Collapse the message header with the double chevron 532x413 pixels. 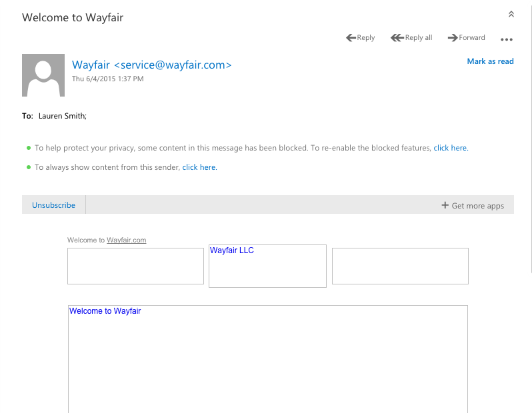click(511, 14)
